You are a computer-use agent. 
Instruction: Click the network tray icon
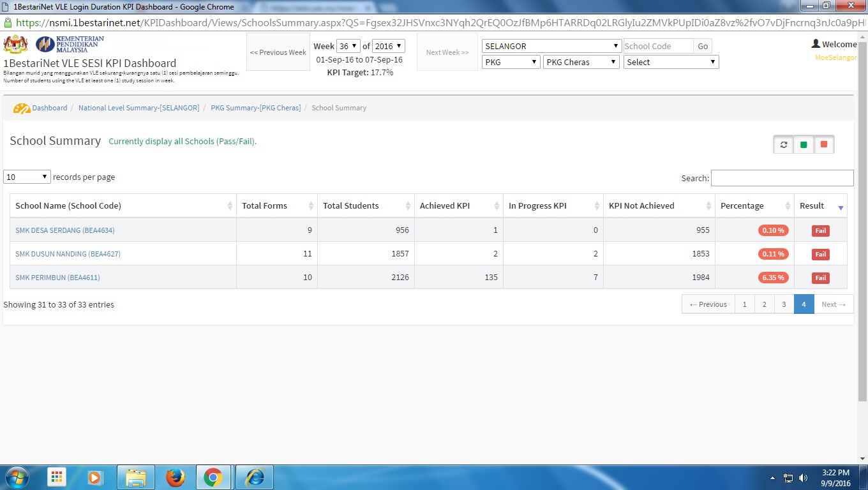click(788, 478)
